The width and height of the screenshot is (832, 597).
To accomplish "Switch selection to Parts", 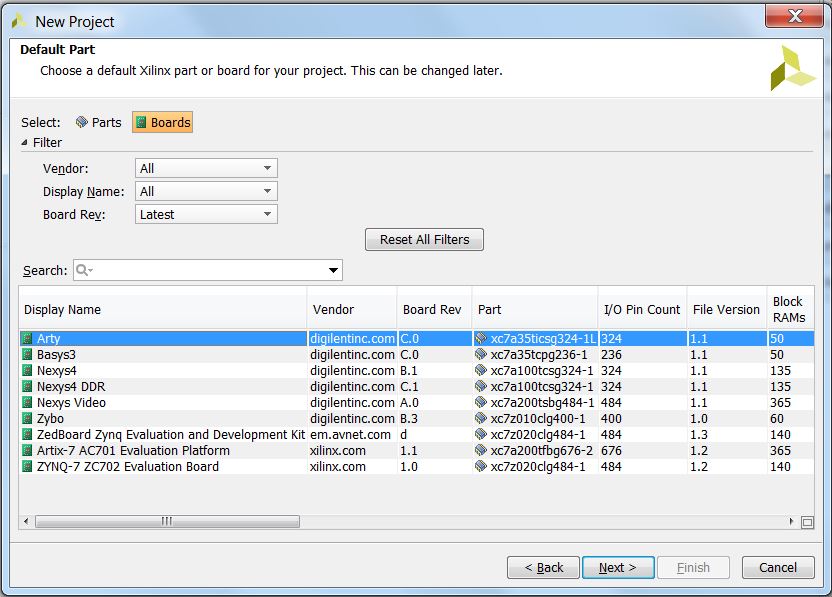I will (x=99, y=123).
